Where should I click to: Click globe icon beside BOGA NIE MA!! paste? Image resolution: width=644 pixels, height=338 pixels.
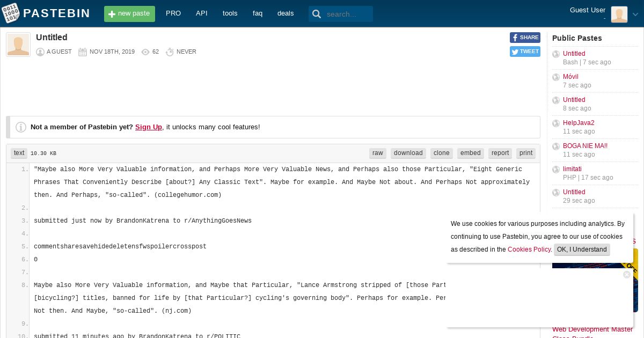[x=556, y=146]
